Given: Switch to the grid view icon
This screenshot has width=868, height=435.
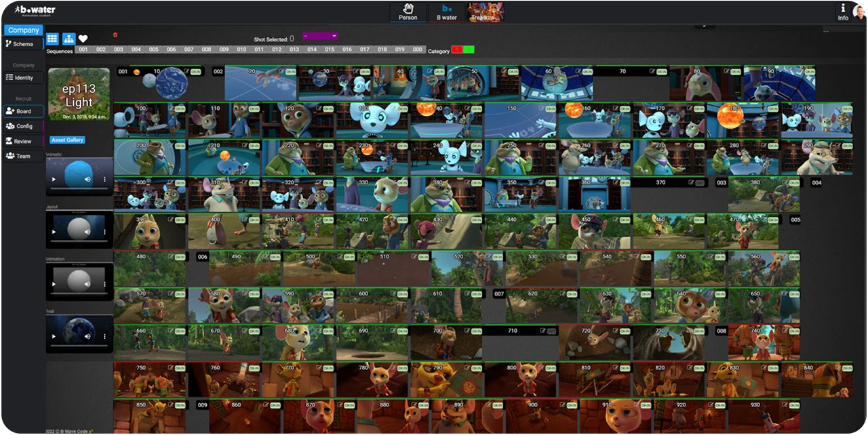Looking at the screenshot, I should [x=52, y=39].
